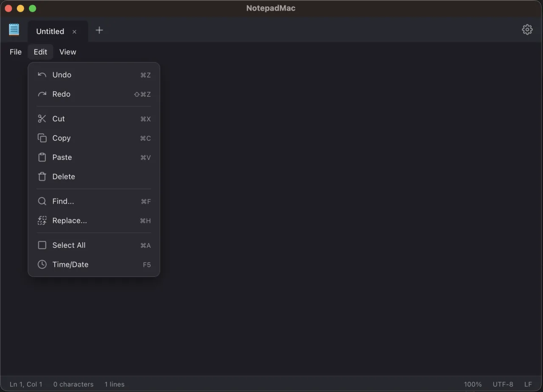Open the File menu
543x392 pixels.
[x=16, y=52]
